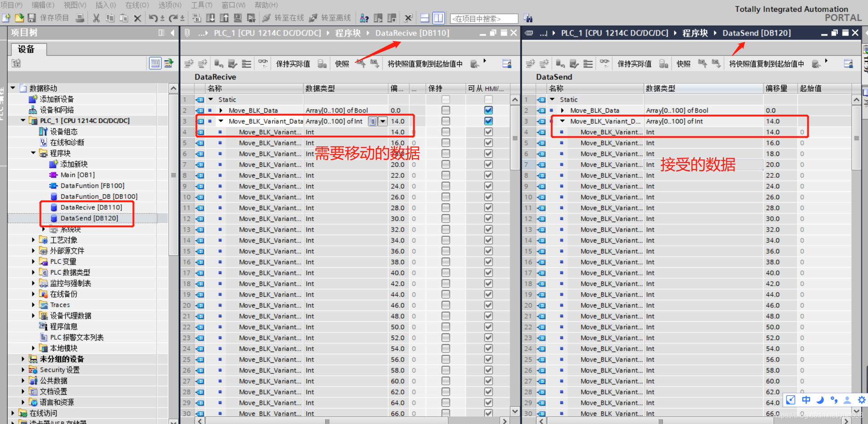Open the 编辑(E) menu
The height and width of the screenshot is (424, 868).
(43, 5)
